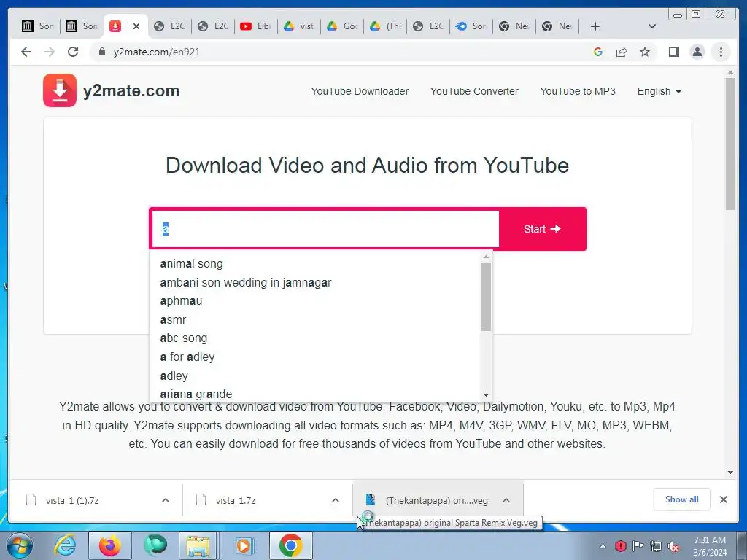The height and width of the screenshot is (560, 747).
Task: Open the Start menu orb
Action: pyautogui.click(x=19, y=545)
